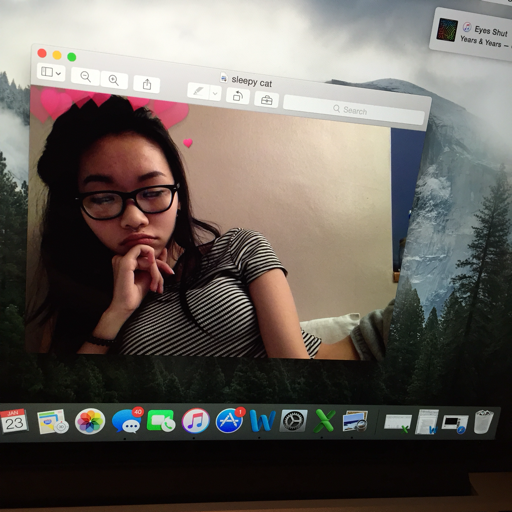
Task: Open Microsoft Excel from the Dock
Action: tap(324, 420)
